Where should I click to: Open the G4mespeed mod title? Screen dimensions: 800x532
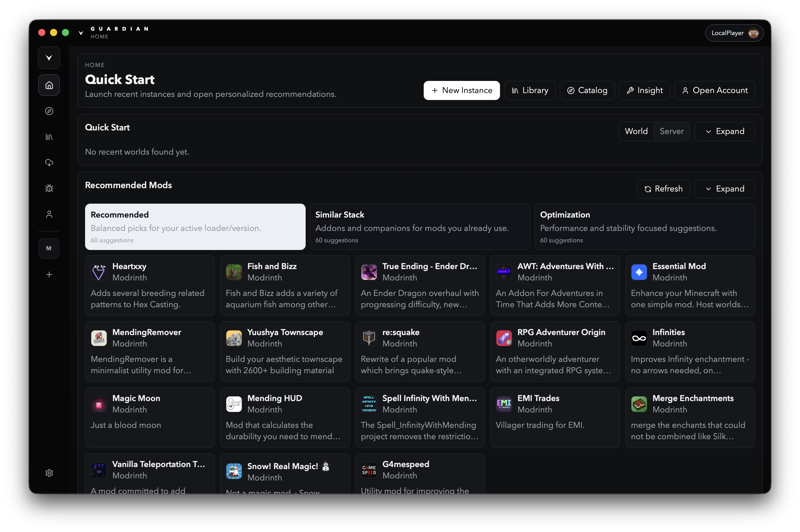405,464
